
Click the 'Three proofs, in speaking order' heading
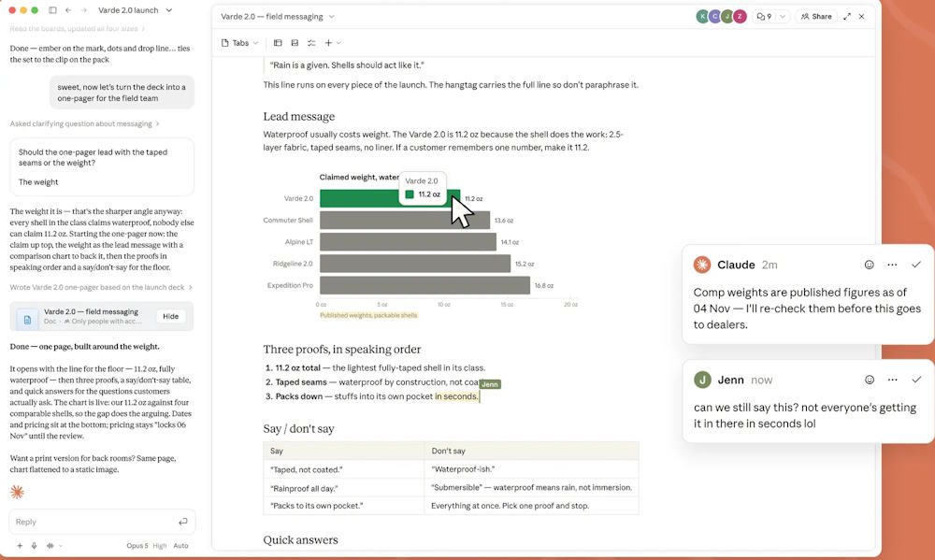pos(342,350)
